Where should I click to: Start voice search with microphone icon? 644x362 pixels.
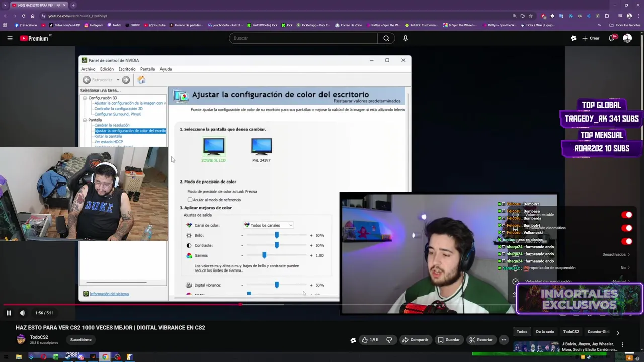point(405,38)
